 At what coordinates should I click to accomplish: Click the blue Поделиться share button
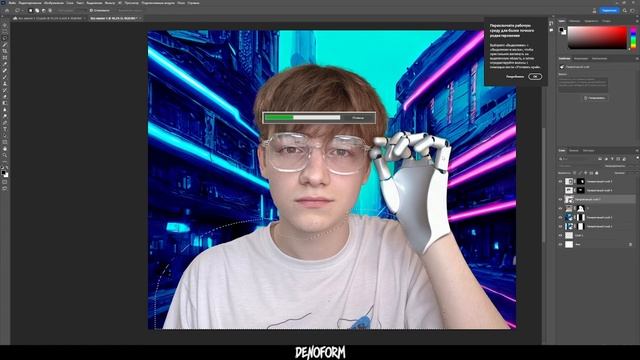point(609,10)
